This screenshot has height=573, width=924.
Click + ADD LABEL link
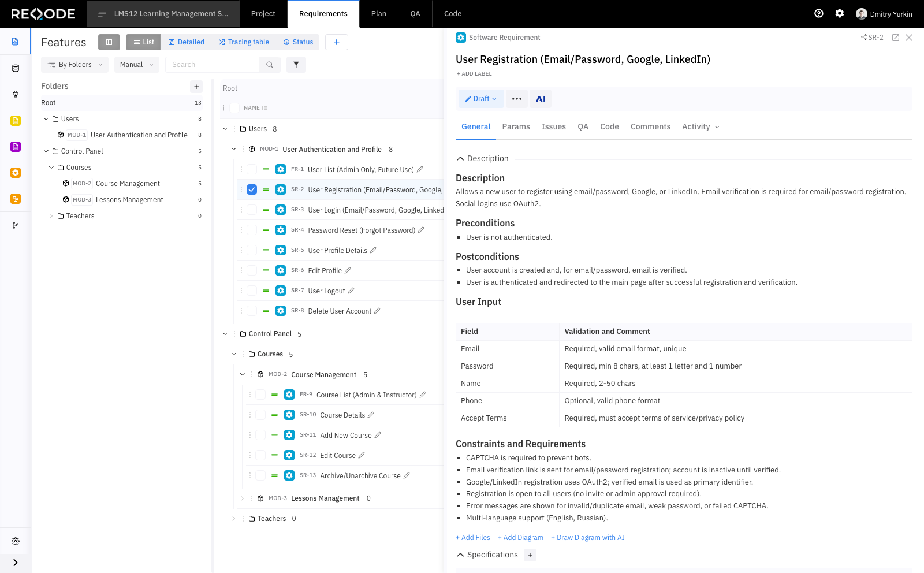[474, 74]
